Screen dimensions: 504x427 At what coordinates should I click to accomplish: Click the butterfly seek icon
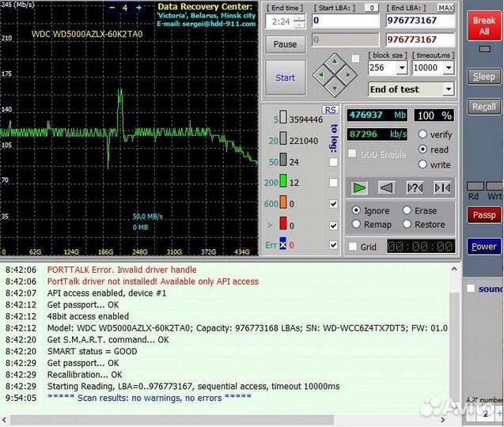click(441, 187)
